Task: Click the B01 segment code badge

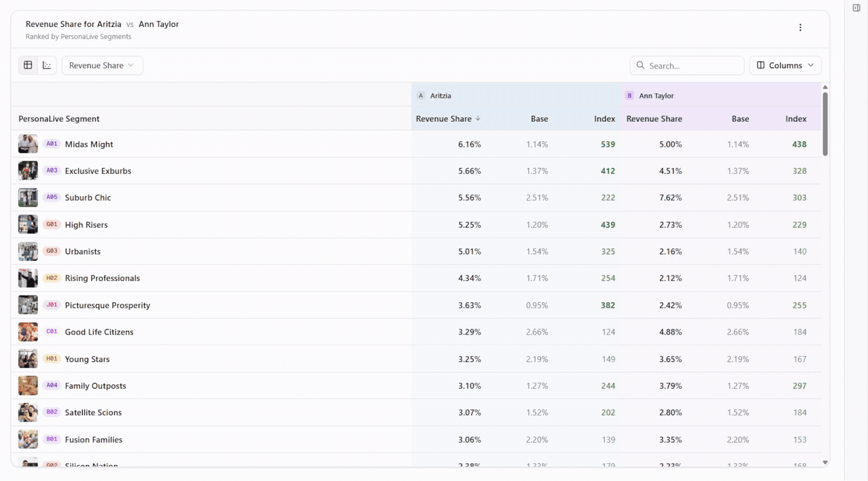Action: (x=52, y=439)
